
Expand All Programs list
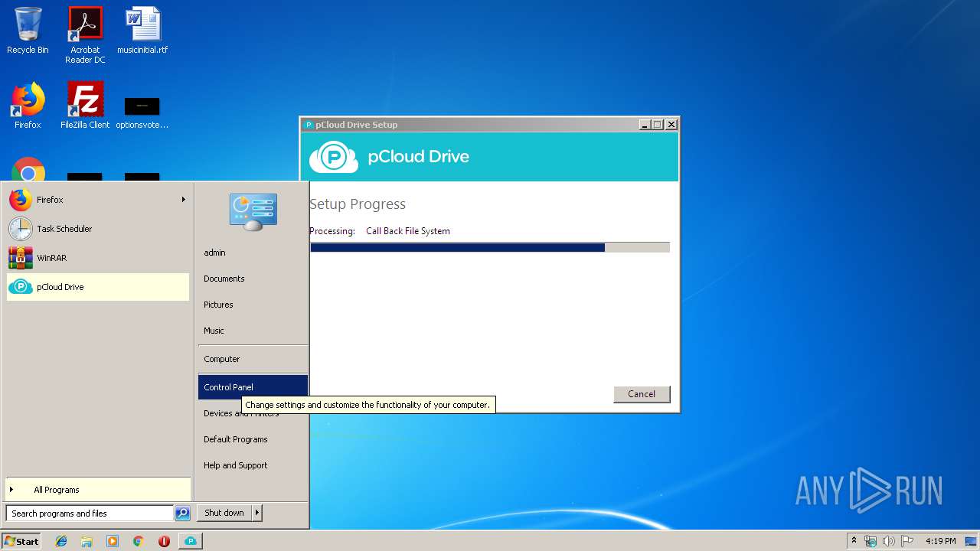pyautogui.click(x=98, y=490)
